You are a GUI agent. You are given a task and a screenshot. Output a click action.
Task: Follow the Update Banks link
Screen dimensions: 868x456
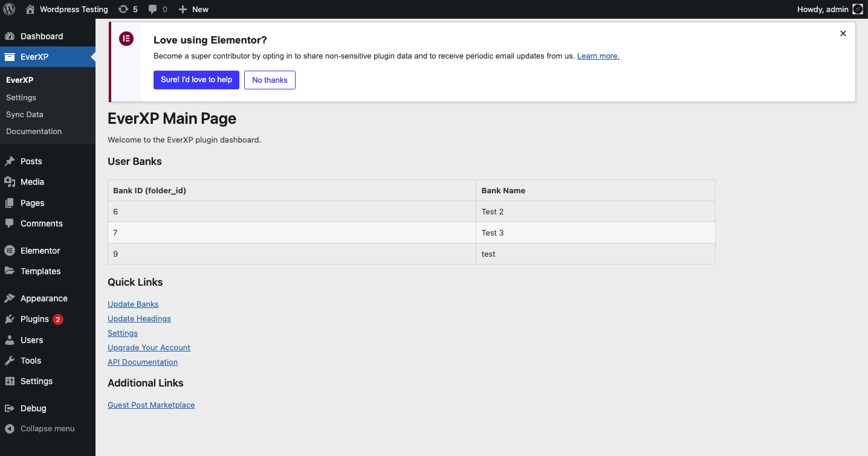pos(133,304)
